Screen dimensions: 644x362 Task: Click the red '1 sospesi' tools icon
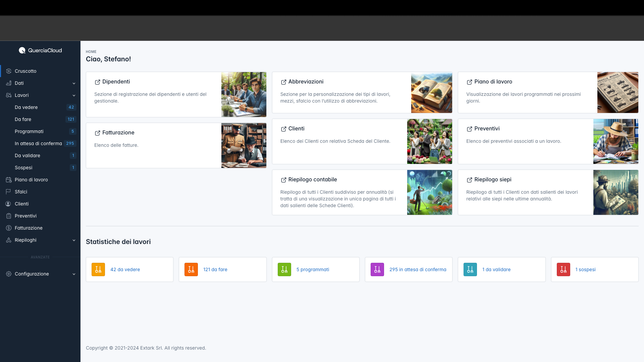563,269
